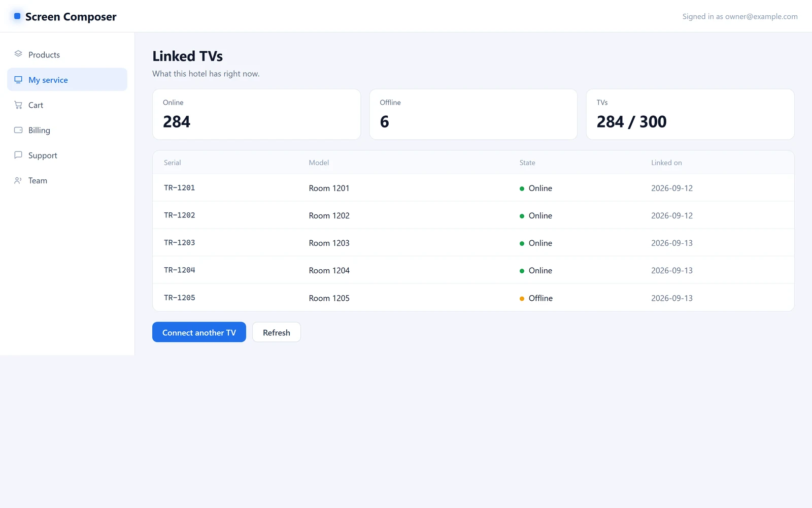Click the Room 1201 model cell
Image resolution: width=812 pixels, height=508 pixels.
point(329,188)
